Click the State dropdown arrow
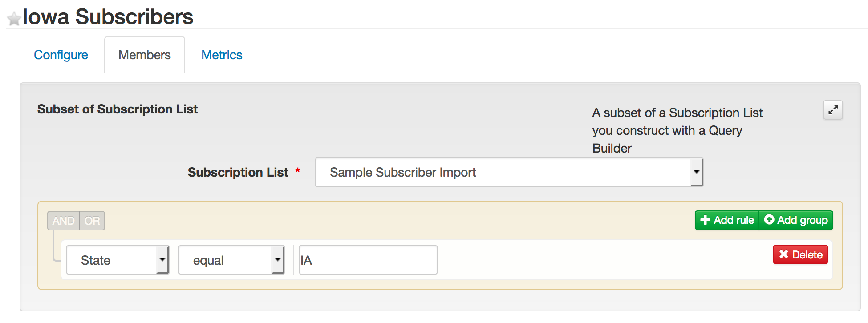Screen dimensions: 868x323 (162, 260)
